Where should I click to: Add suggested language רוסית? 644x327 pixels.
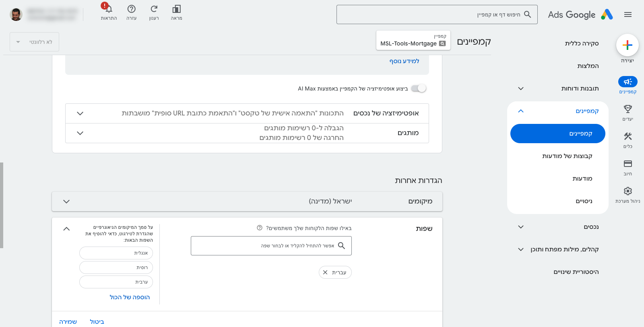coord(116,267)
